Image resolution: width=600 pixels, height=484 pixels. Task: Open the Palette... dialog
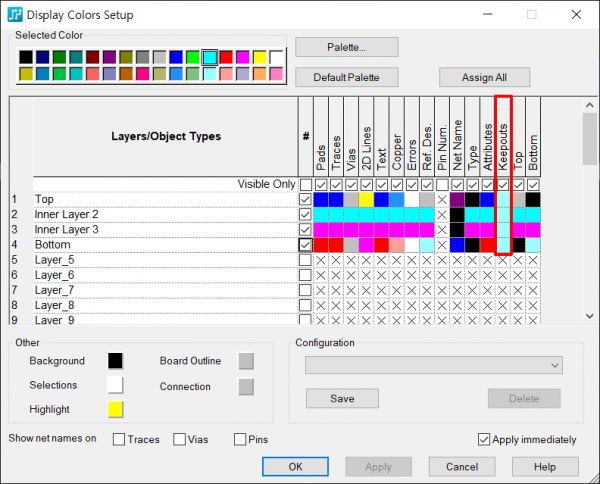coord(347,47)
